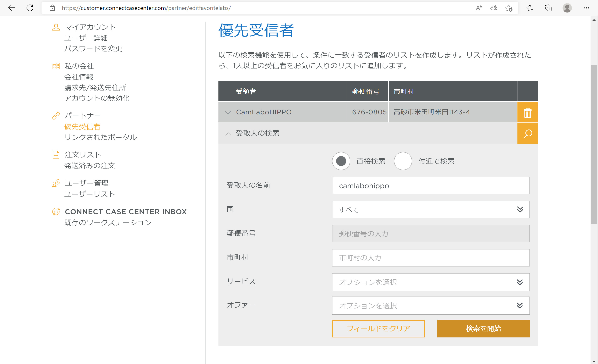
Task: Select the 付近で検索 radio button
Action: point(403,161)
